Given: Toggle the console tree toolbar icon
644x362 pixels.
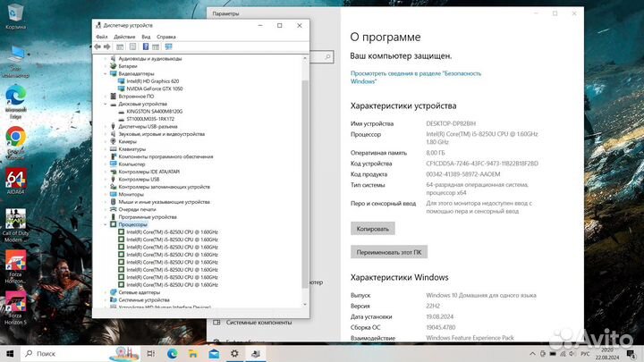Looking at the screenshot, I should [x=120, y=46].
